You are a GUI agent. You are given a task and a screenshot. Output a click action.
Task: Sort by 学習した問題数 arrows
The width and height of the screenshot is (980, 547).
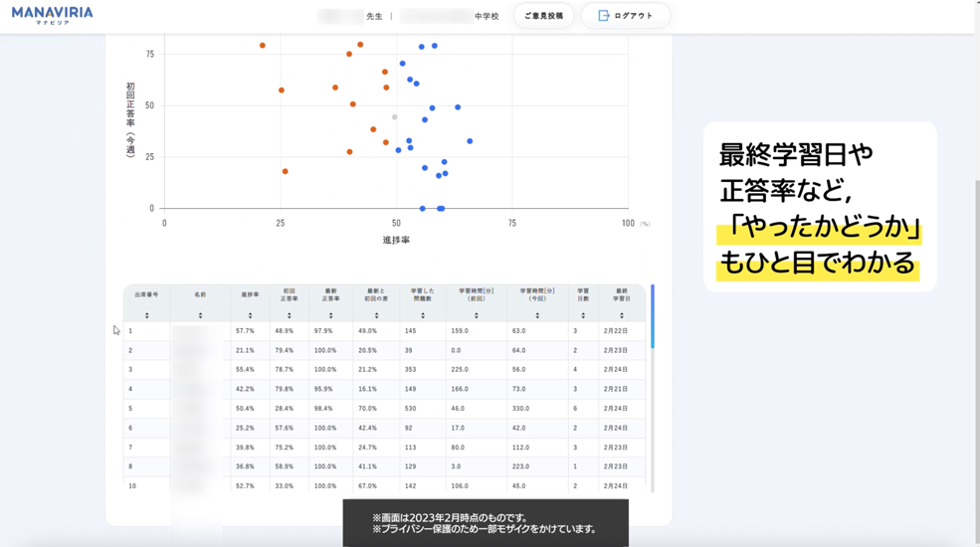point(423,315)
